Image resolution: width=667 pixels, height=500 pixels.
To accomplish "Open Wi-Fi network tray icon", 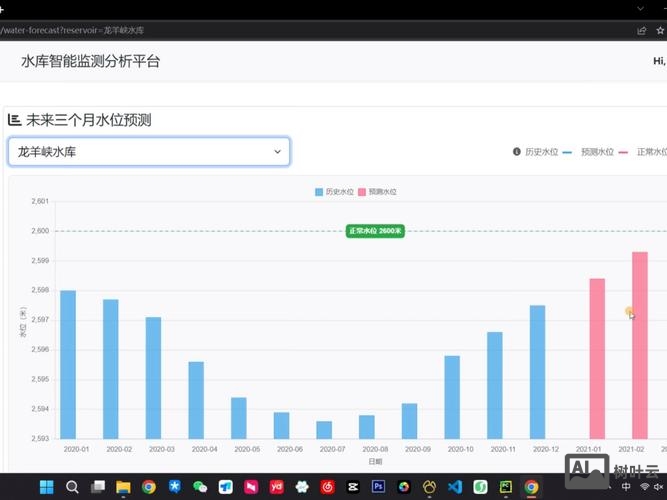I will pyautogui.click(x=645, y=487).
